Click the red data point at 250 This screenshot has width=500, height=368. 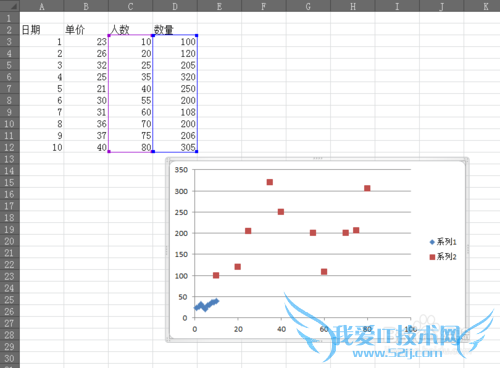[281, 212]
